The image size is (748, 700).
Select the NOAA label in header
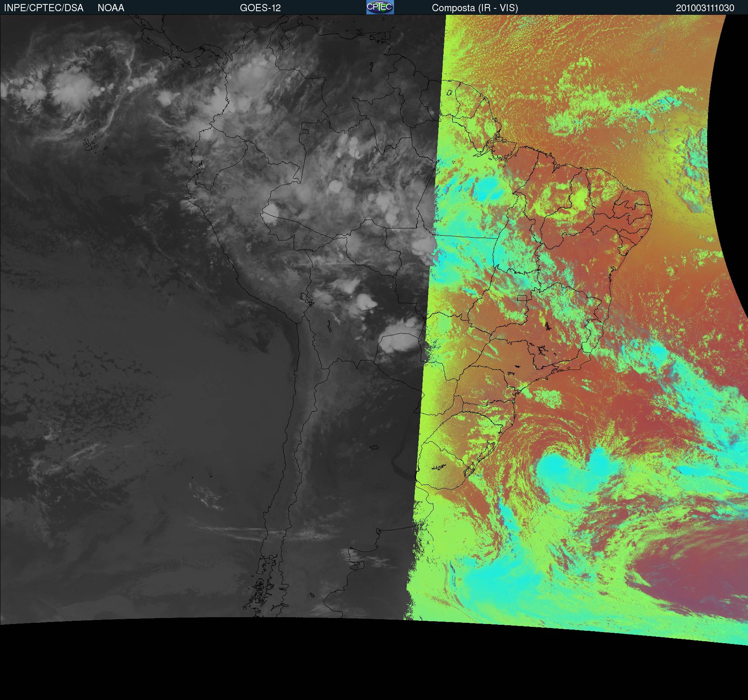(x=111, y=8)
